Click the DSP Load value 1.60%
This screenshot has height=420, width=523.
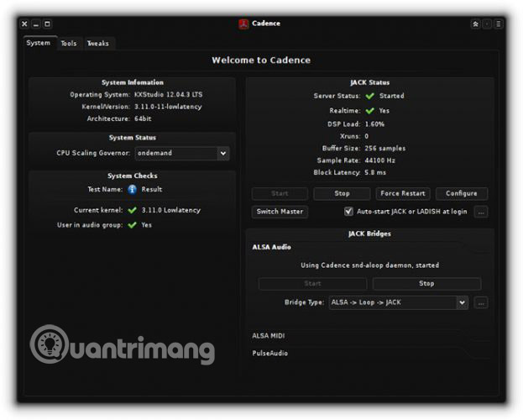coord(374,124)
